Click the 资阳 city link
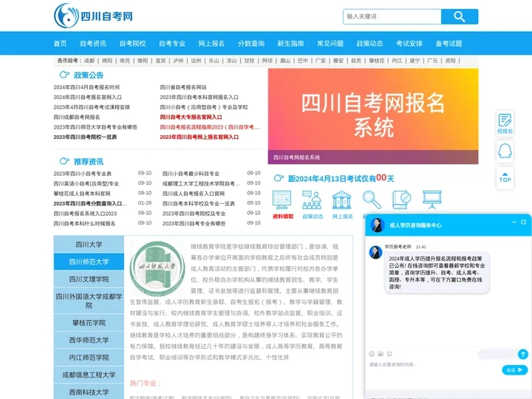 pos(450,61)
